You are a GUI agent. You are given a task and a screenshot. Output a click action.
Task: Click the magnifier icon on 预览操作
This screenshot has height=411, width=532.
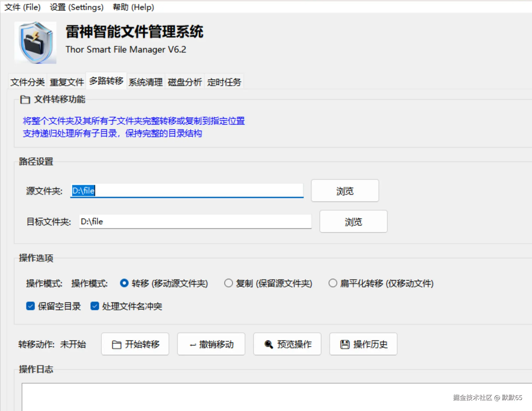(268, 344)
